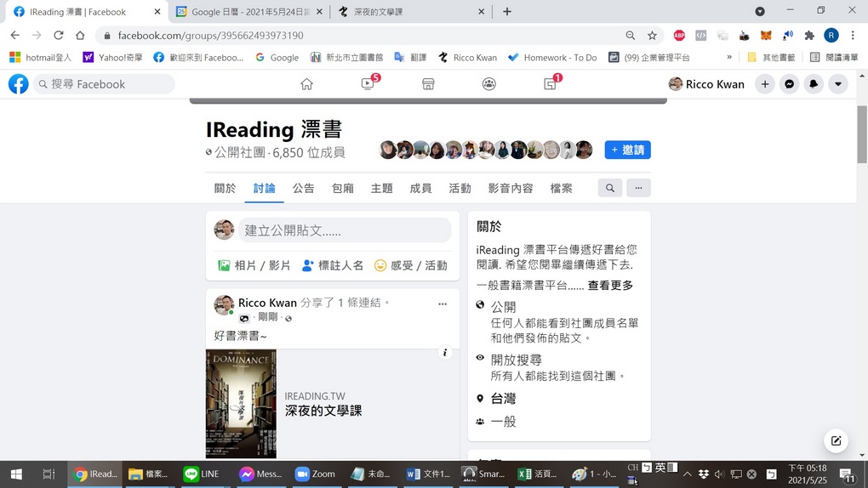Screen dimensions: 868x488
Task: Open Facebook Watch with 5 notifications
Action: point(368,83)
